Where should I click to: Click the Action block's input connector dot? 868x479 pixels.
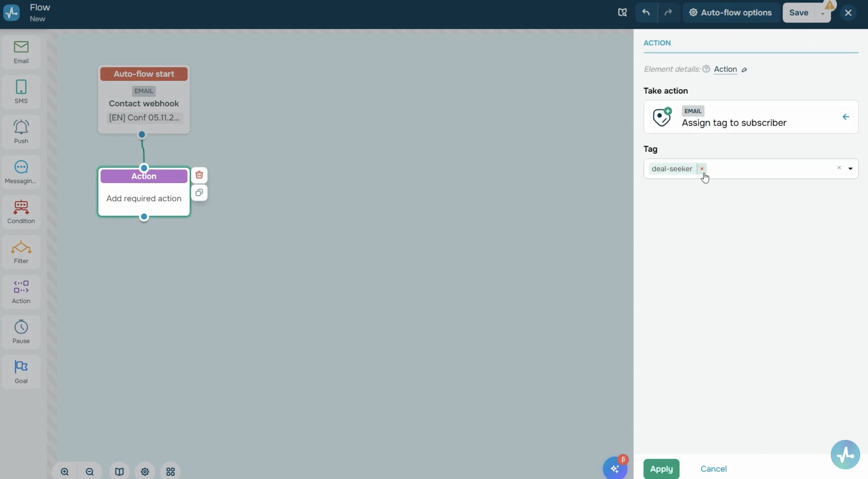144,168
